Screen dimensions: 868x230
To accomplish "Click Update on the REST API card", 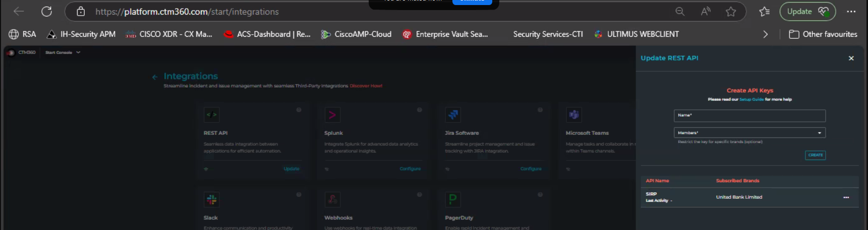I will coord(292,169).
